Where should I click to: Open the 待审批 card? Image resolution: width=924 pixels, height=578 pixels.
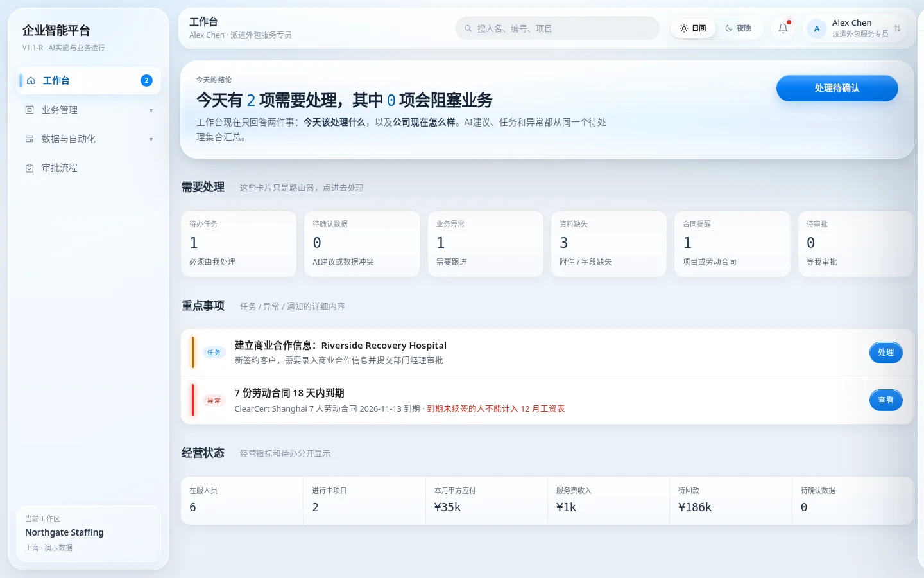click(855, 244)
